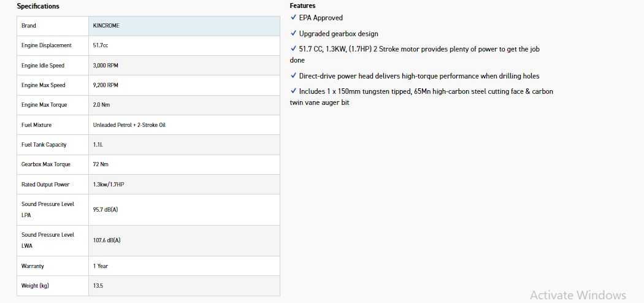
Task: Select the 72 Nm gearbox torque value
Action: (x=101, y=164)
